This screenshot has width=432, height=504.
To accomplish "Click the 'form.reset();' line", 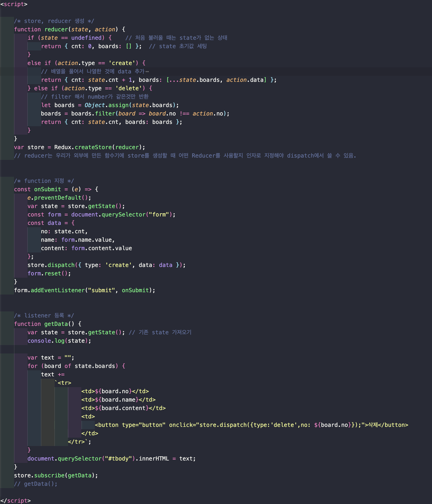I will tap(49, 274).
